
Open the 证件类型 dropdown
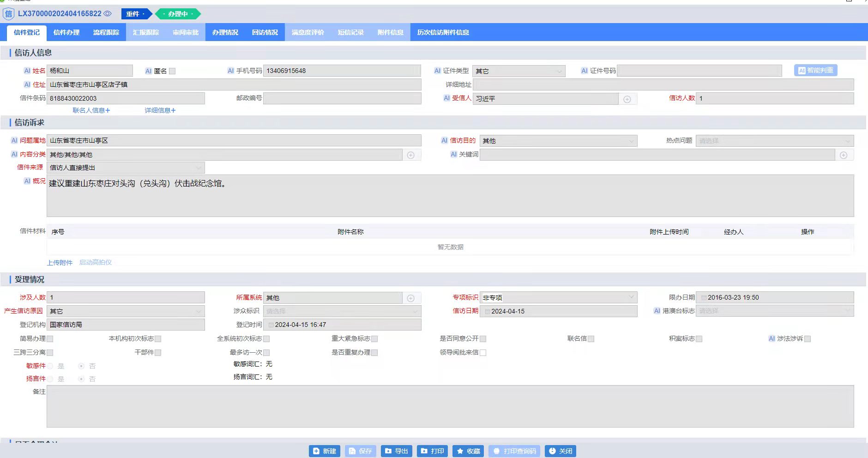519,71
